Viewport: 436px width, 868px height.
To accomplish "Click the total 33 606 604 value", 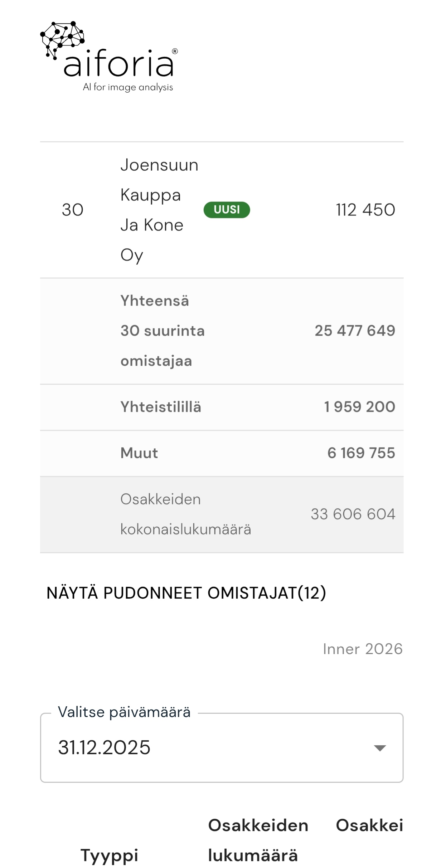I will tap(353, 514).
